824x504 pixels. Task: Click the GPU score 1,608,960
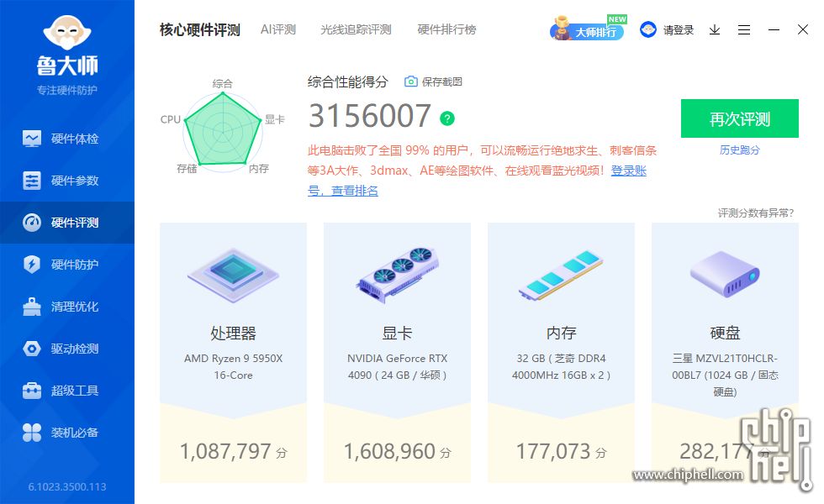pyautogui.click(x=389, y=452)
